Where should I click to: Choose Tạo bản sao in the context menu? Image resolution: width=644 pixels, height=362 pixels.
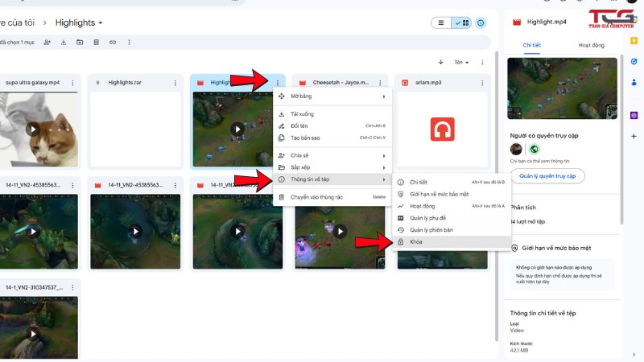(332, 138)
